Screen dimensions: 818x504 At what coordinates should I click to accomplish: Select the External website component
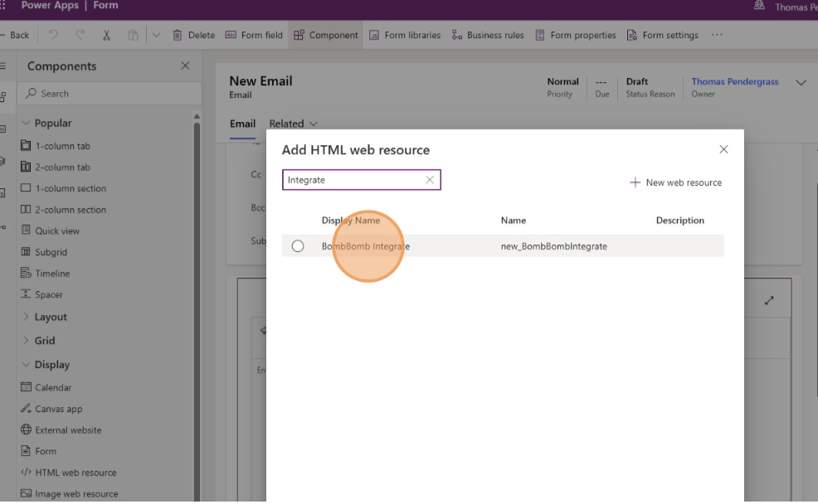61,430
